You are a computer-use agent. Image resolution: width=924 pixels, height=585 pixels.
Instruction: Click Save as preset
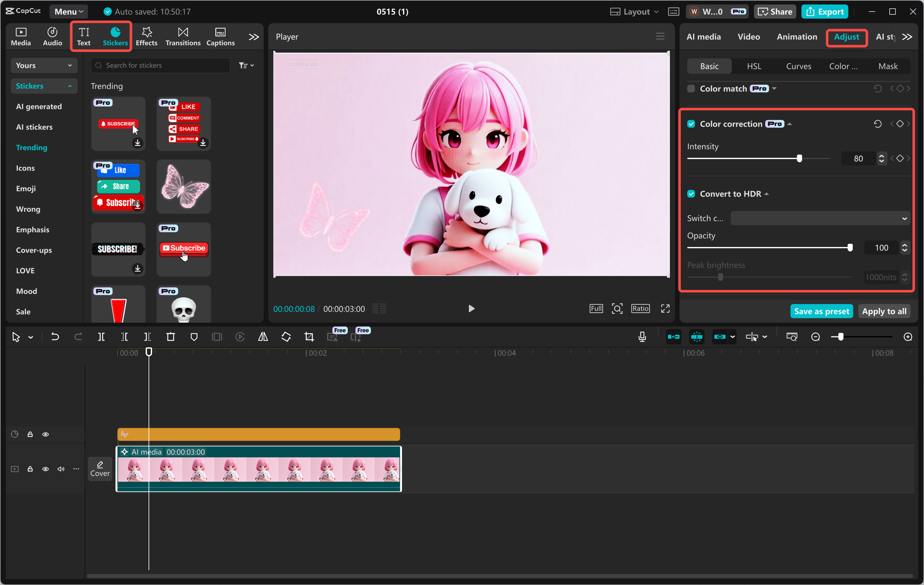coord(821,311)
